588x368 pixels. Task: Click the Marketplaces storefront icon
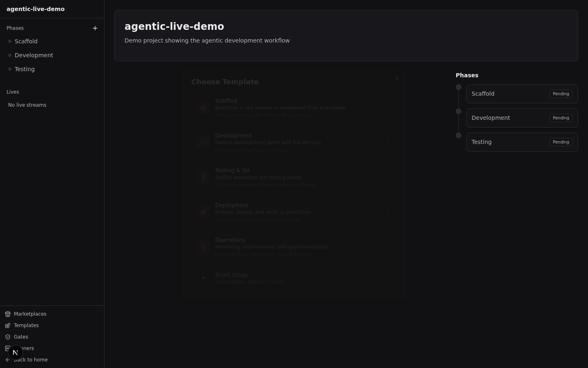coord(8,314)
